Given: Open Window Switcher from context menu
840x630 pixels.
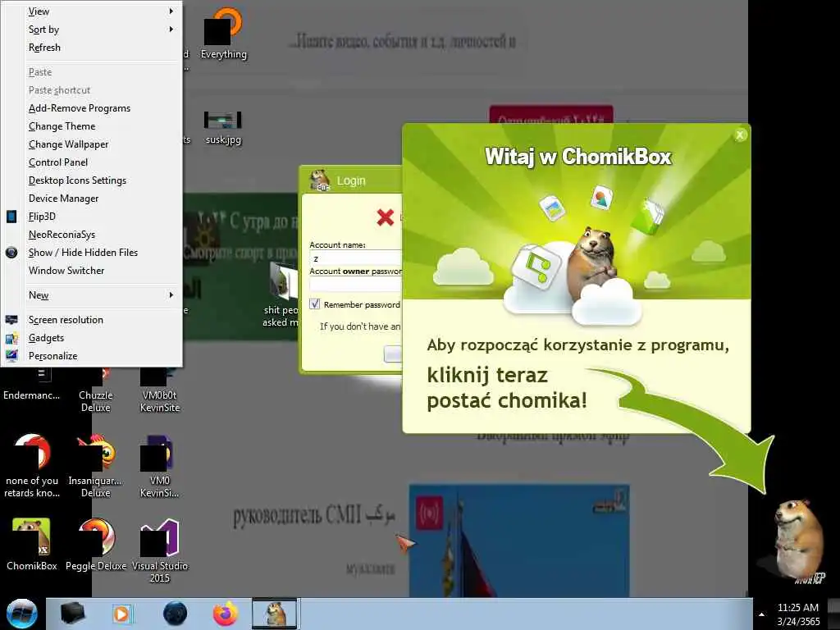Looking at the screenshot, I should 92,271.
